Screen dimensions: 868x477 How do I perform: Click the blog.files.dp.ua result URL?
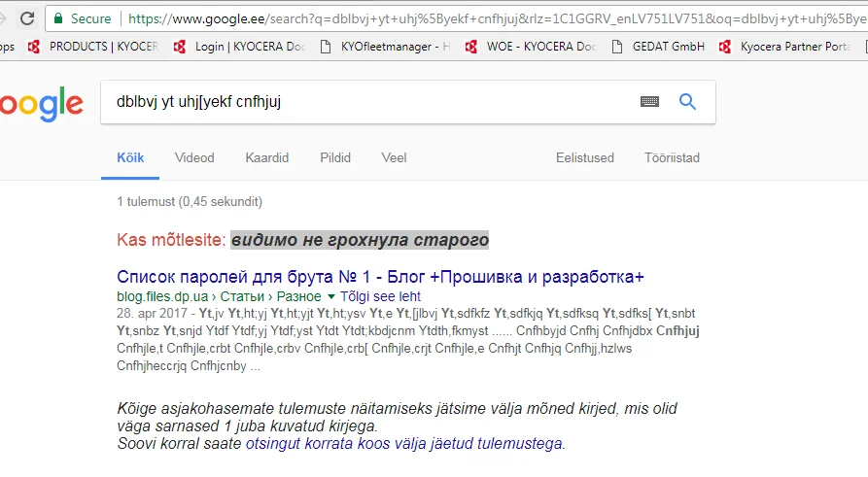point(219,296)
